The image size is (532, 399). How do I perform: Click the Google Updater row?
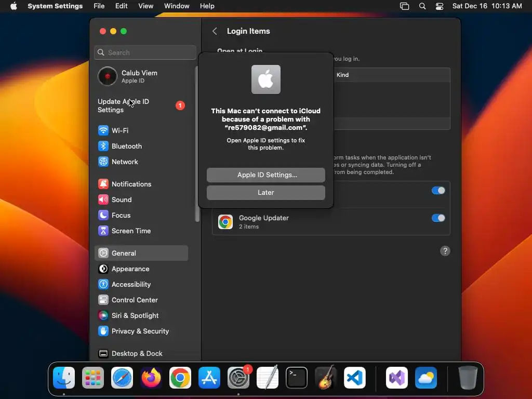click(331, 222)
